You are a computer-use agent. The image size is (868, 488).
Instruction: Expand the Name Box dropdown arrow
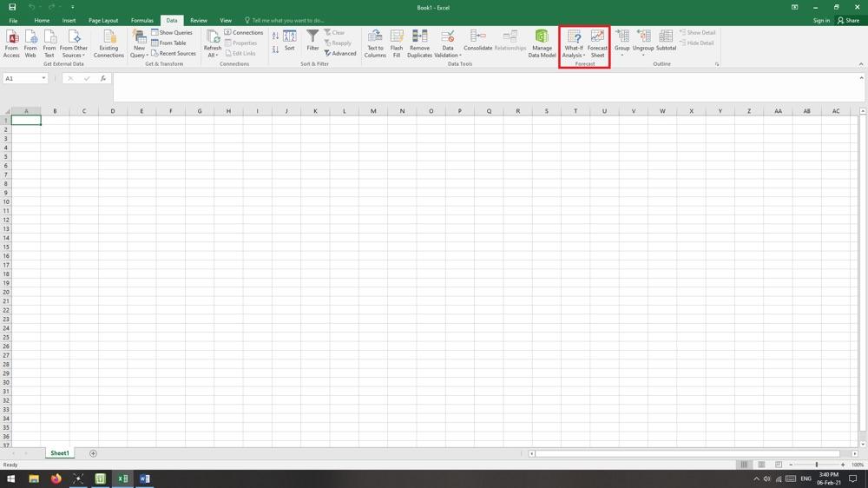43,78
